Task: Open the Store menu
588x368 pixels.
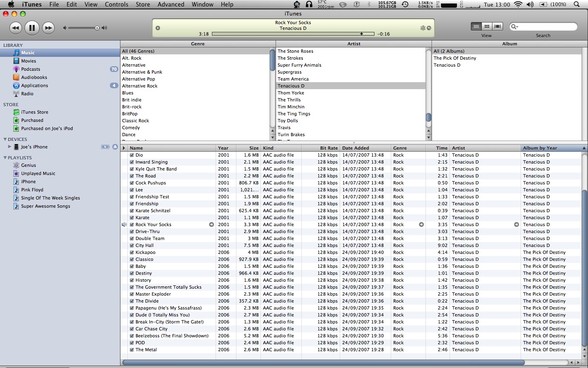Action: pos(143,4)
